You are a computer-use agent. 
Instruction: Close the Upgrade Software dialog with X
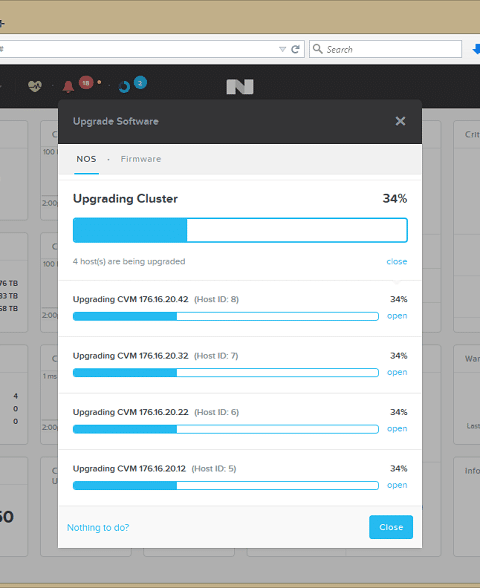pos(400,121)
